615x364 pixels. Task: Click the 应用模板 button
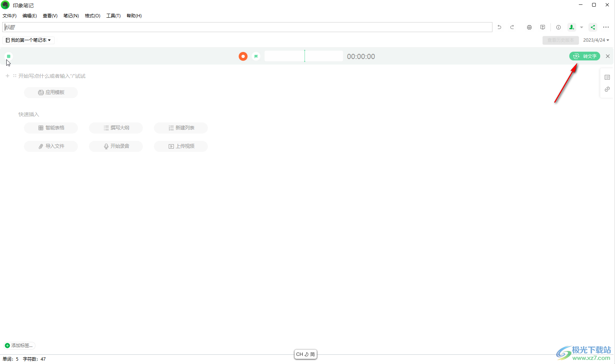coord(51,93)
